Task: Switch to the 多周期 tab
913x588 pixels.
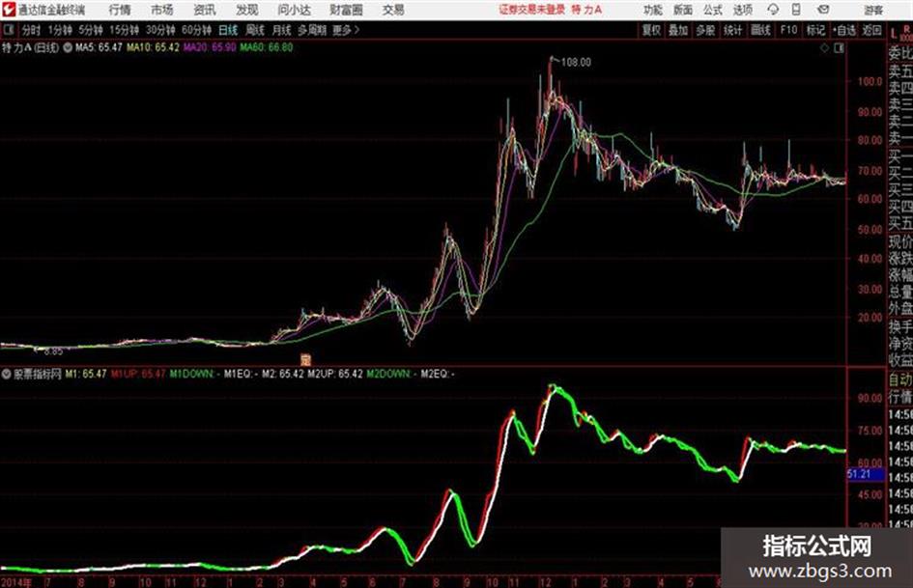Action: [x=312, y=30]
